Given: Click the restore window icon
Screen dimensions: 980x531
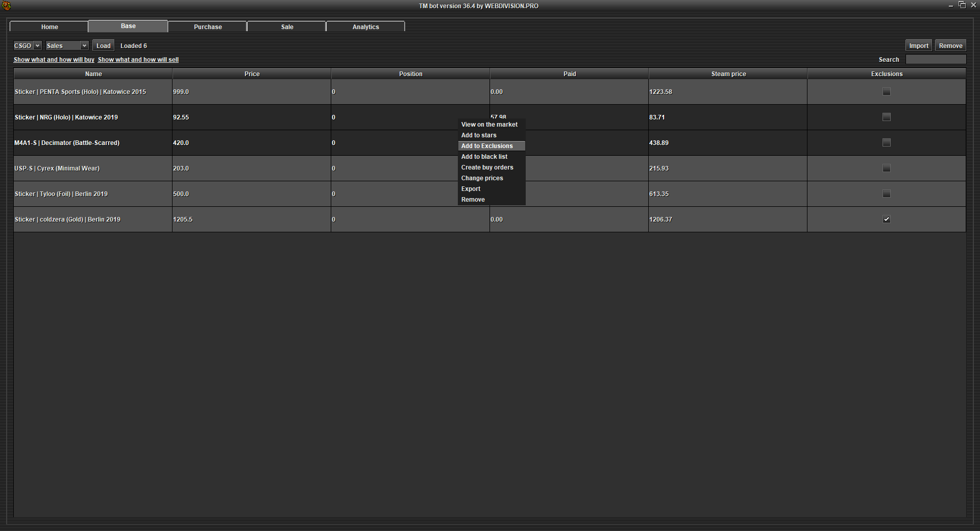Looking at the screenshot, I should tap(962, 5).
